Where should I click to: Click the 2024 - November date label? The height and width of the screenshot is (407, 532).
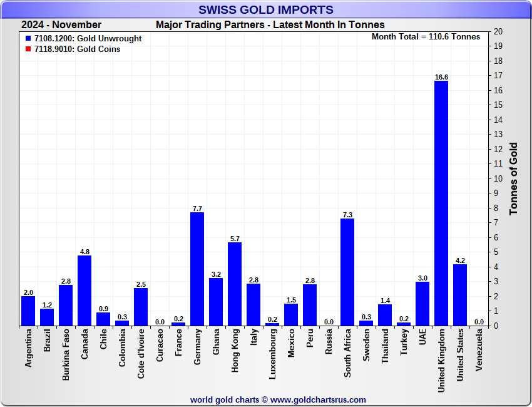[x=61, y=25]
